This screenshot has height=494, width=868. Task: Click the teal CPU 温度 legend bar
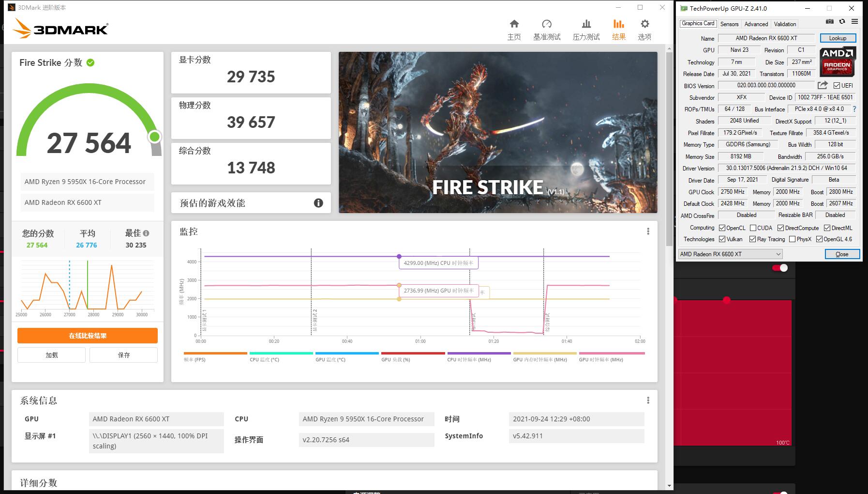(x=281, y=354)
